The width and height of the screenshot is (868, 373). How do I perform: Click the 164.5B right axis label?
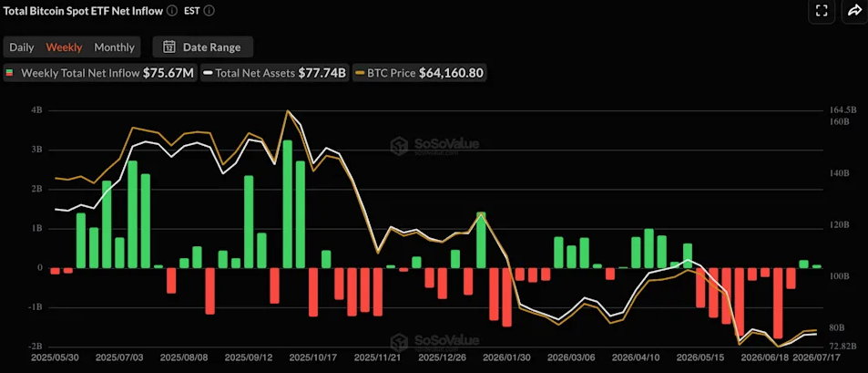coord(843,109)
